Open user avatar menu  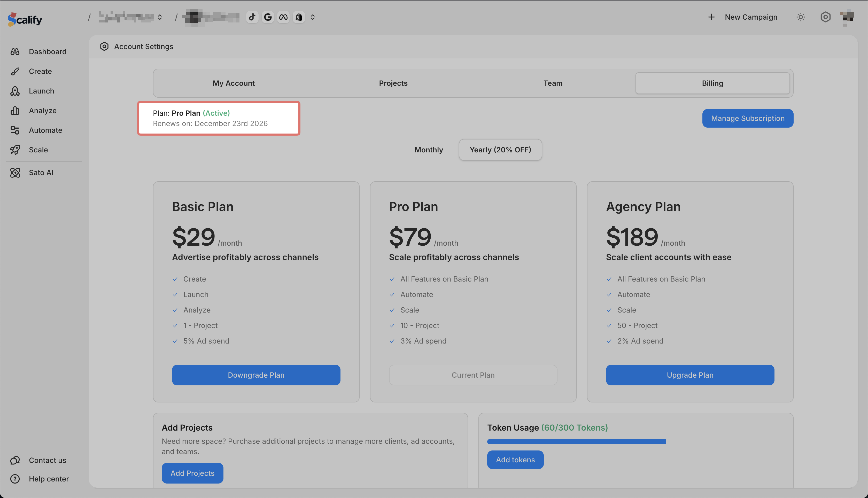[847, 17]
